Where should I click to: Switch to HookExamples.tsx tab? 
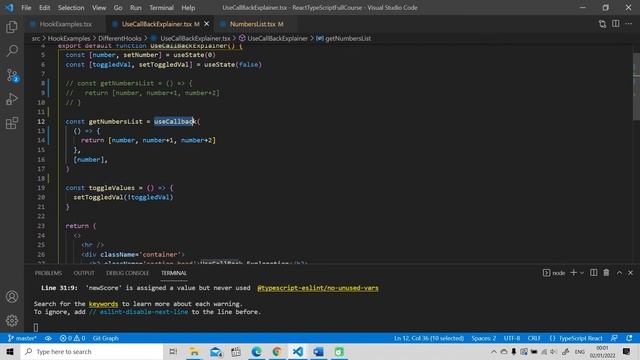click(x=65, y=24)
